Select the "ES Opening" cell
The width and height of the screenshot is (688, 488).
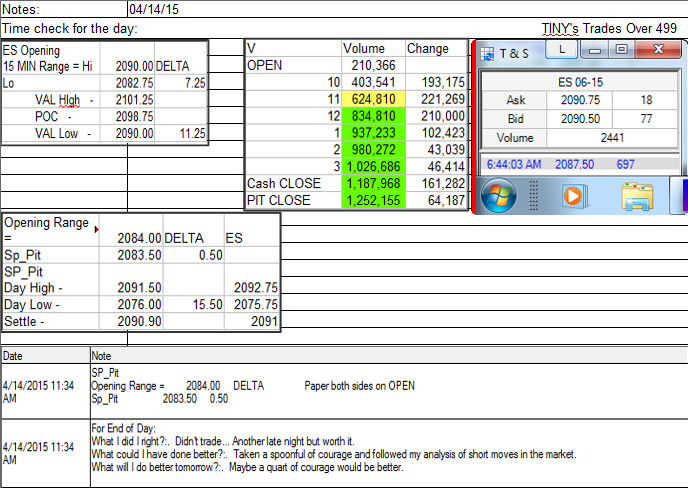point(31,50)
